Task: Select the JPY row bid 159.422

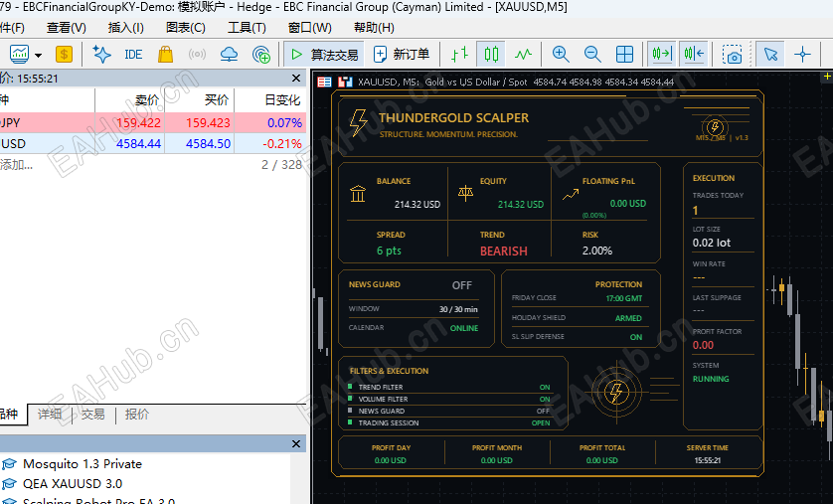Action: coord(138,122)
